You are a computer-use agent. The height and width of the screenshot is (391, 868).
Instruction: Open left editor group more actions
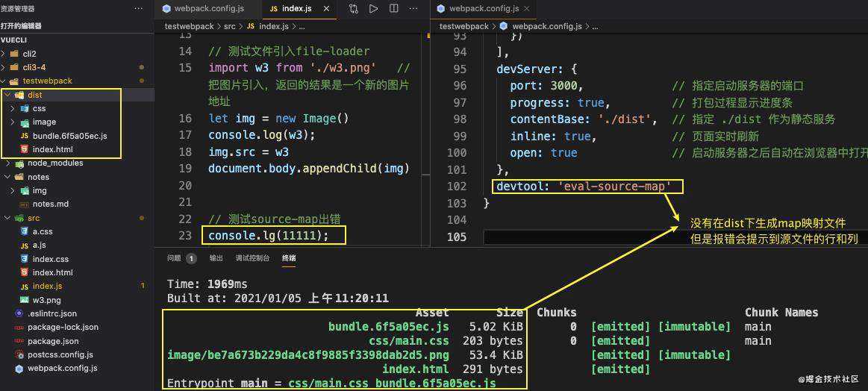point(413,8)
